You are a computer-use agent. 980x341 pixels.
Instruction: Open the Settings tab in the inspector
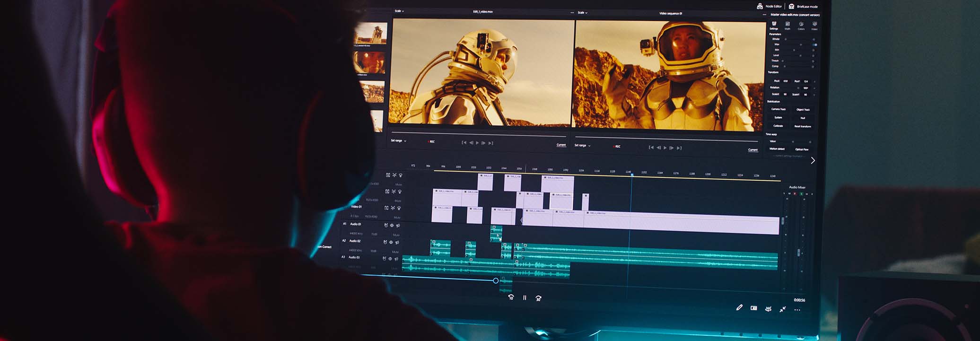774,26
